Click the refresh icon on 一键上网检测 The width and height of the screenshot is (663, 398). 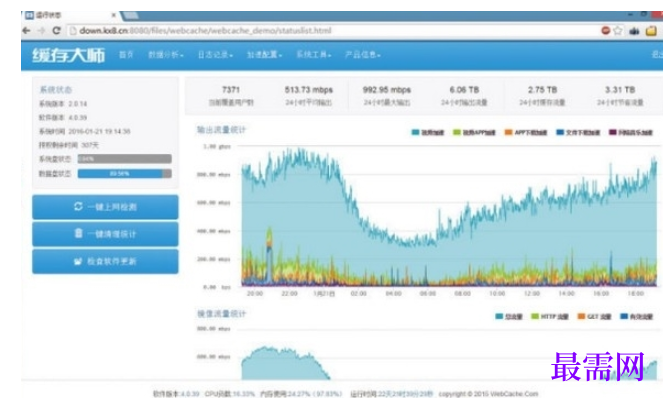[78, 206]
